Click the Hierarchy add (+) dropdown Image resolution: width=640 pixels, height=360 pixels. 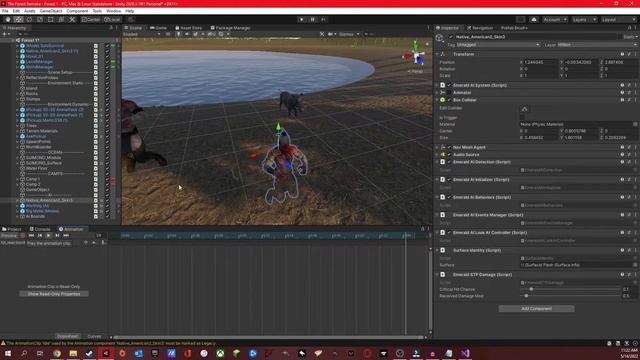click(6, 34)
